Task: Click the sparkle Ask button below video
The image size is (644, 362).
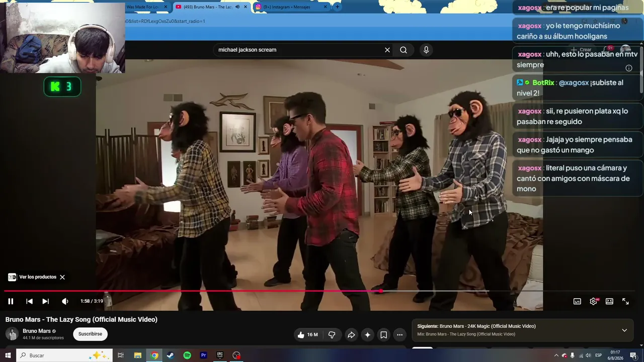Action: pyautogui.click(x=367, y=335)
